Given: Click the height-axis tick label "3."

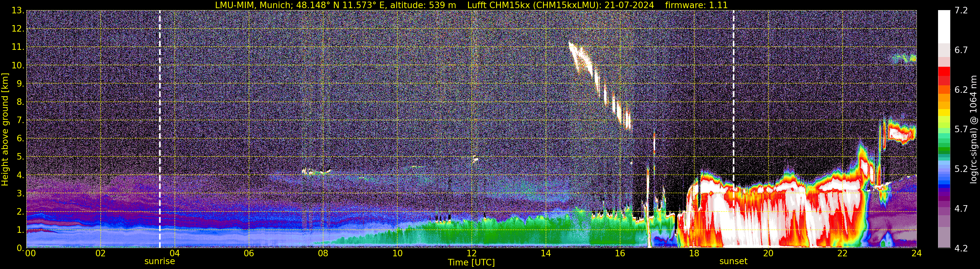Looking at the screenshot, I should (x=20, y=193).
